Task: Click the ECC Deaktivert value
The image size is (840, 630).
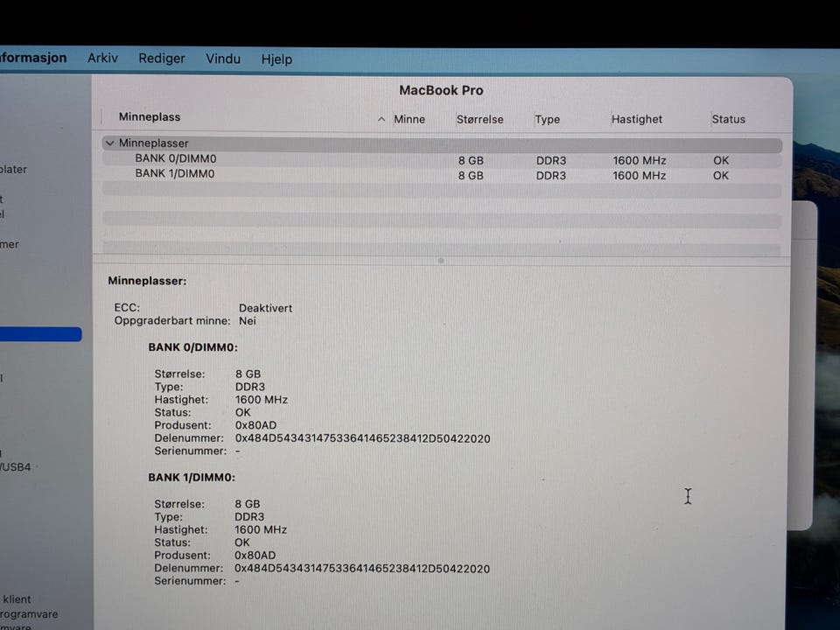Action: tap(265, 308)
